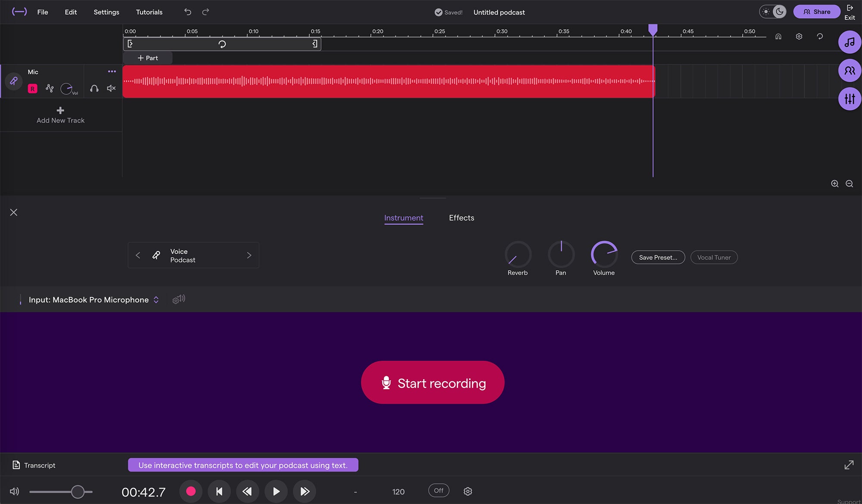
Task: Click the Save Preset button
Action: pos(658,258)
